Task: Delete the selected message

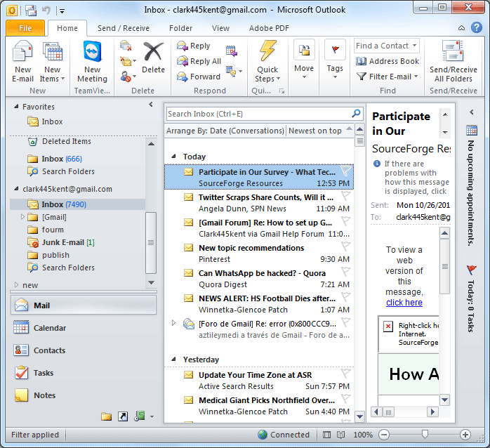Action: [x=153, y=58]
